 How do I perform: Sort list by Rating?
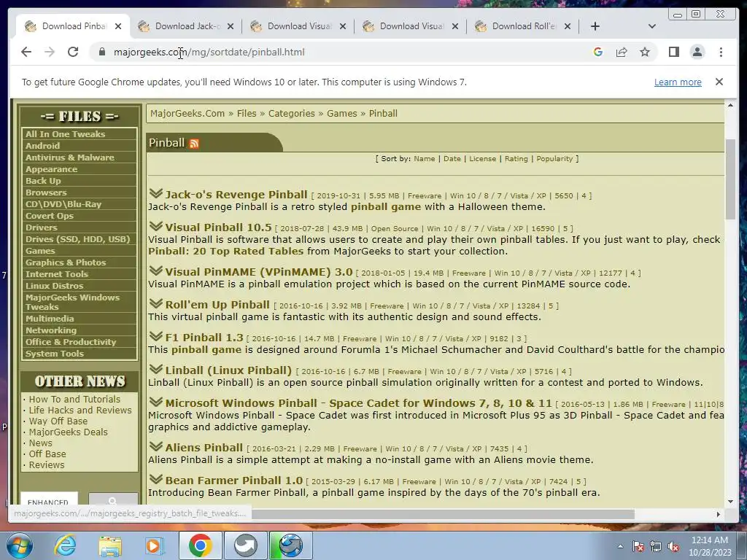pos(516,158)
